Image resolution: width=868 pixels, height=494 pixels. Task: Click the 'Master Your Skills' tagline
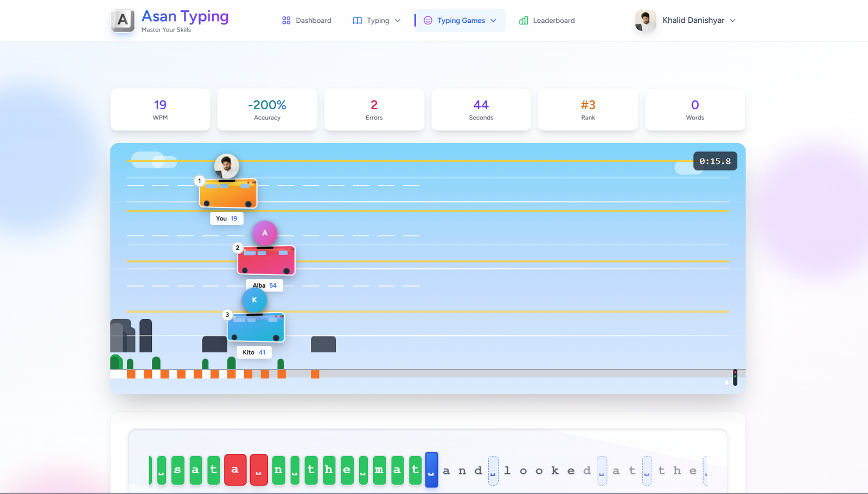[166, 30]
